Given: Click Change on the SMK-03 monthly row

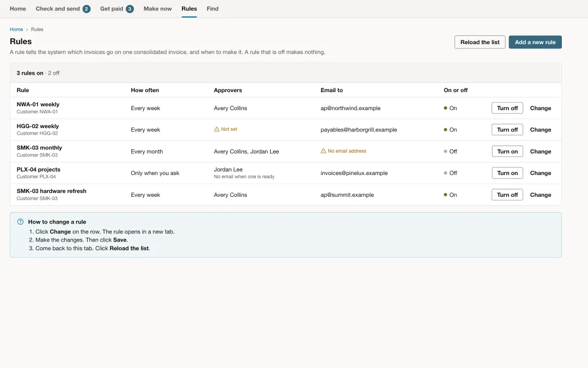Looking at the screenshot, I should tap(540, 152).
